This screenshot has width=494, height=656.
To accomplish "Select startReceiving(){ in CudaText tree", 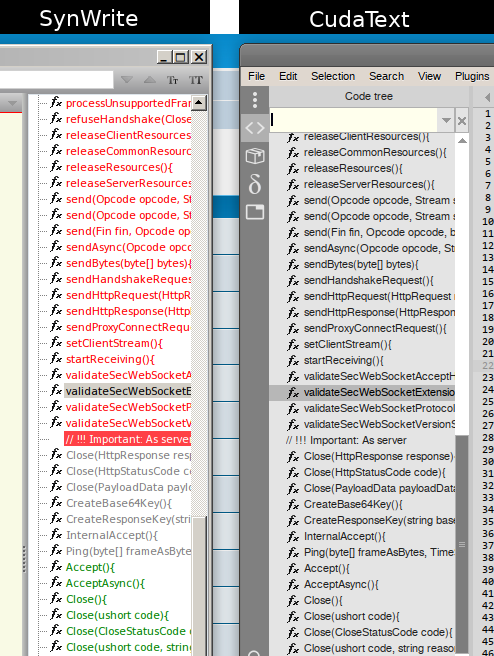I will 343,360.
